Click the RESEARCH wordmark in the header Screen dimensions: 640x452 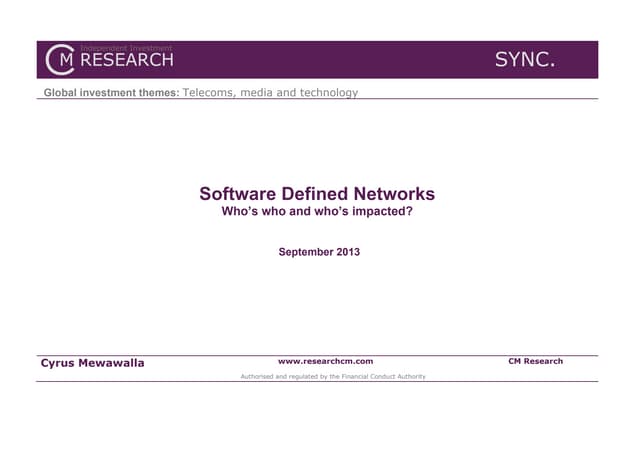[x=126, y=61]
